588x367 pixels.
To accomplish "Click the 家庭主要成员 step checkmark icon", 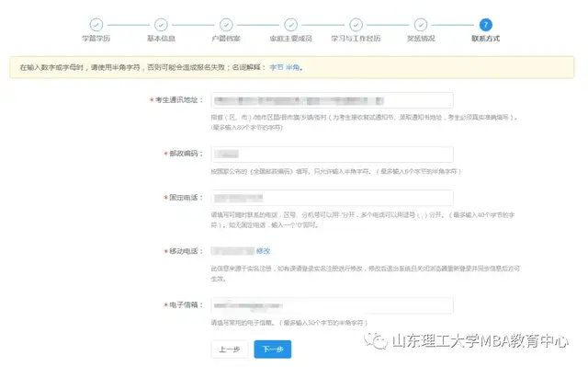I will pos(291,25).
